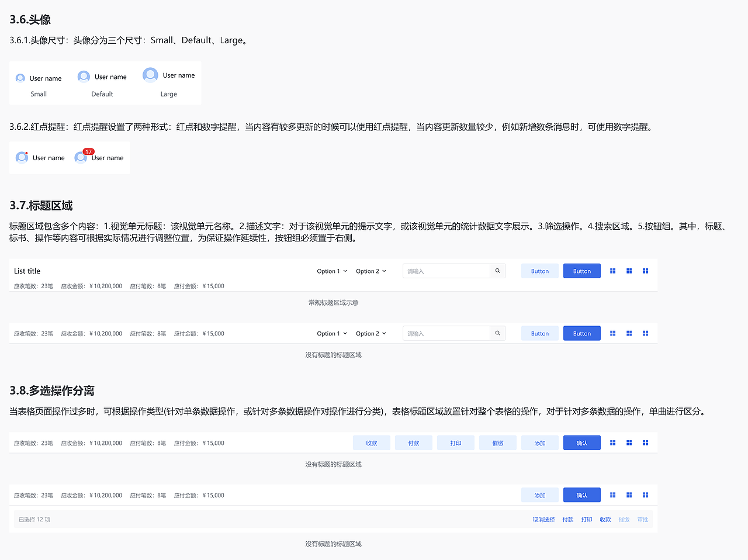Click the 打印 link in the selected items bar

pos(587,519)
